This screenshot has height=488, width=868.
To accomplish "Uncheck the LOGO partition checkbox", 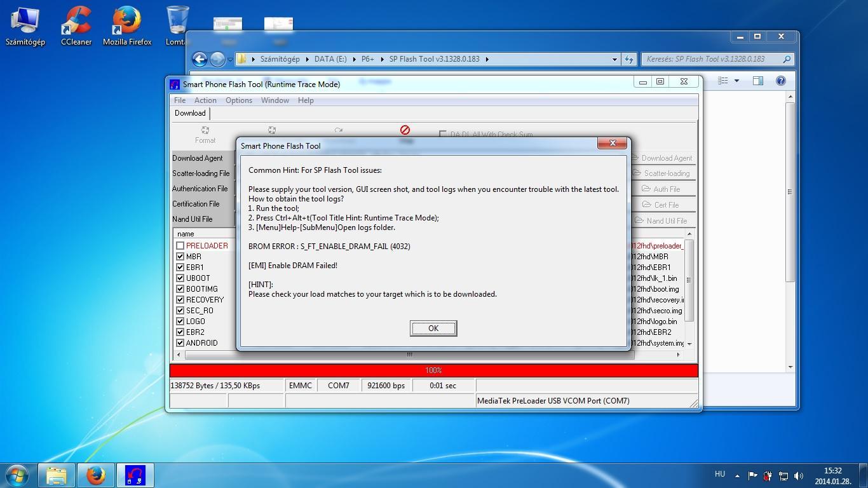I will point(180,322).
